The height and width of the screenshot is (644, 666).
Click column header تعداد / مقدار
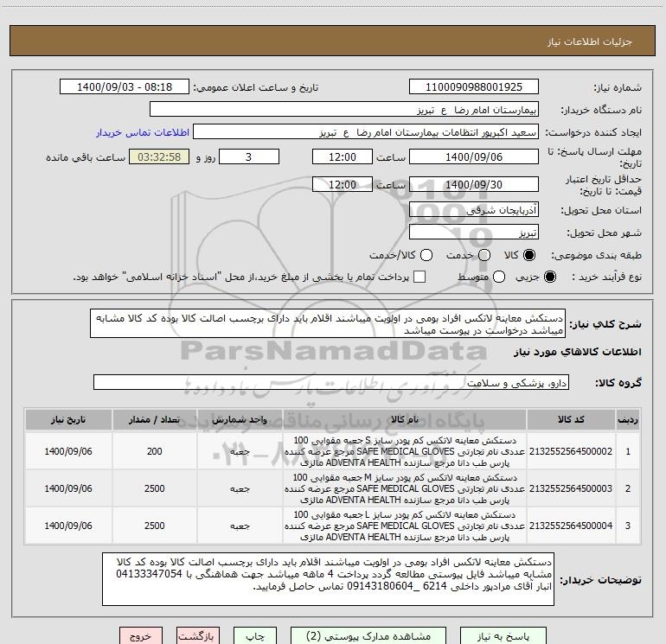point(154,419)
